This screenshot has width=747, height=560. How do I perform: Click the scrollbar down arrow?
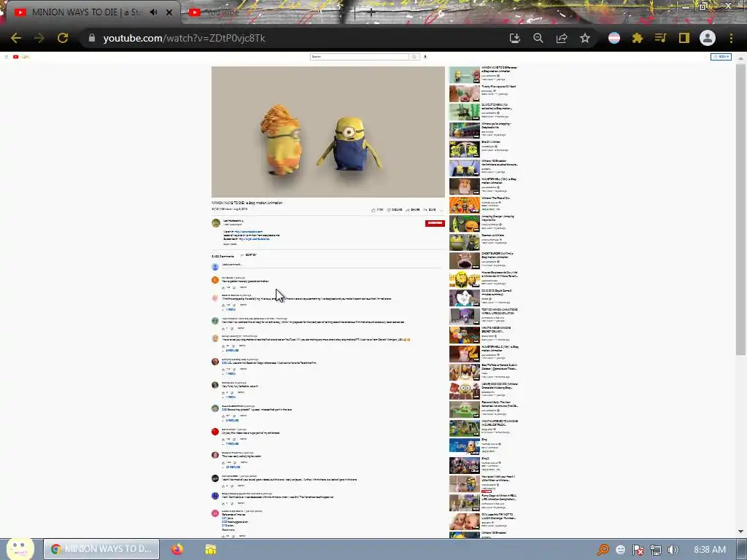pyautogui.click(x=740, y=532)
